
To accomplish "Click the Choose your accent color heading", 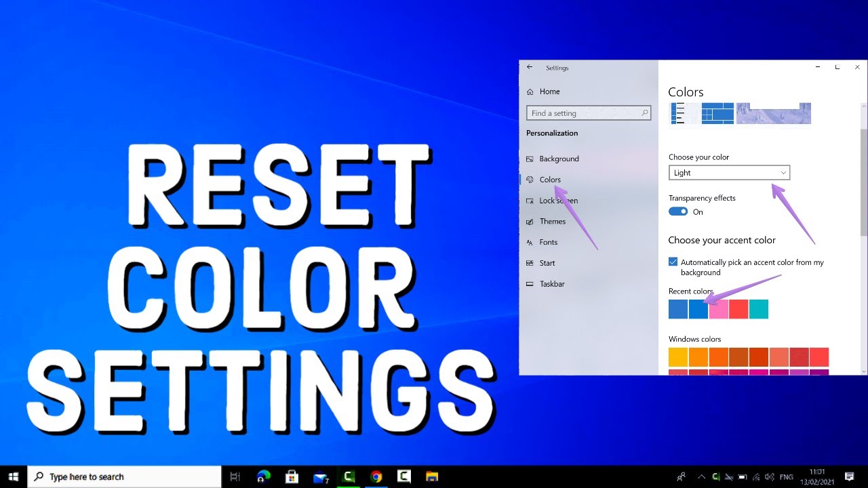I will (x=722, y=240).
